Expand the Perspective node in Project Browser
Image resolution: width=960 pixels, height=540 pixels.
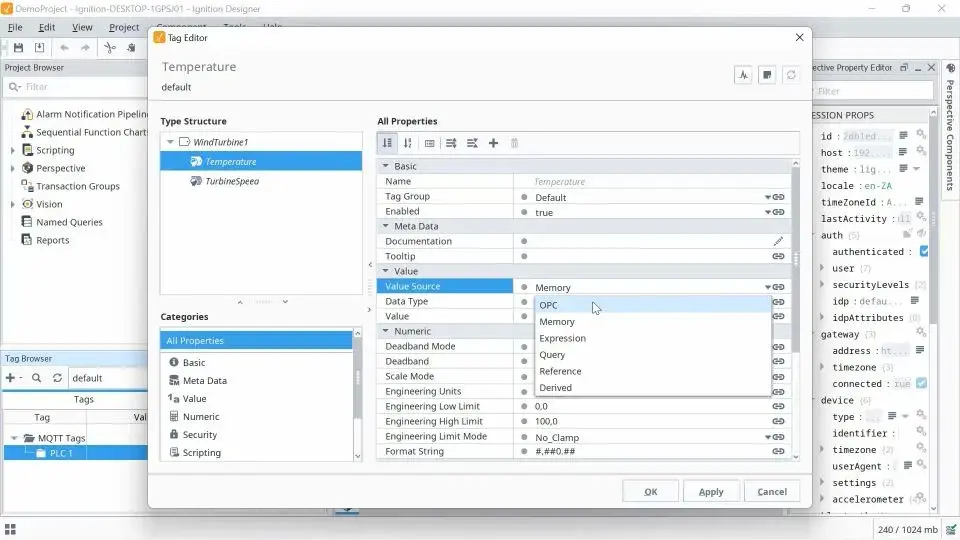12,168
